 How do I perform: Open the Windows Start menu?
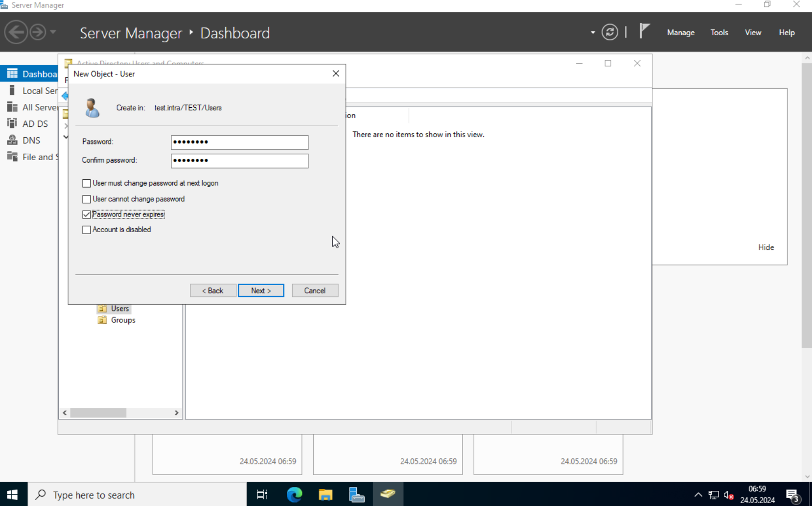pos(13,495)
